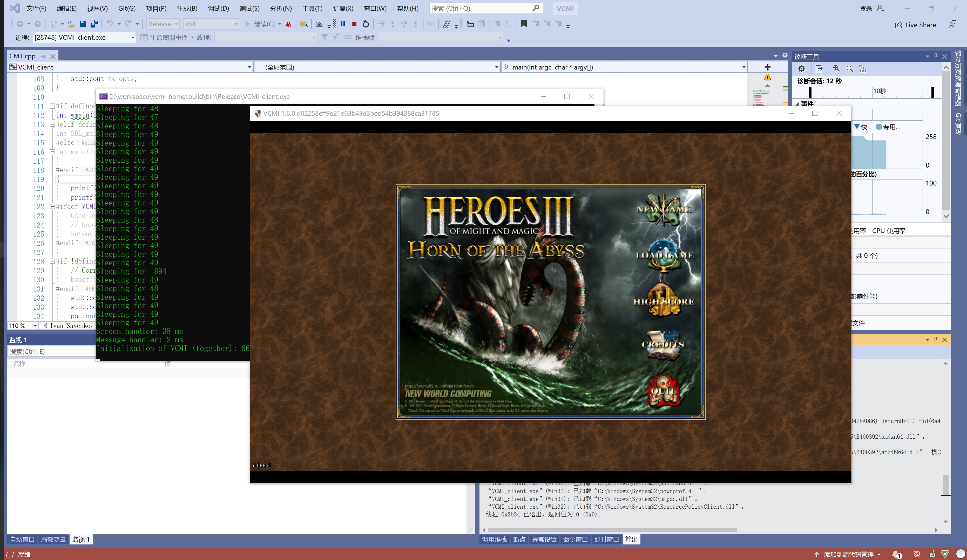
Task: Toggle auto-hide pin of Output panel
Action: (936, 340)
